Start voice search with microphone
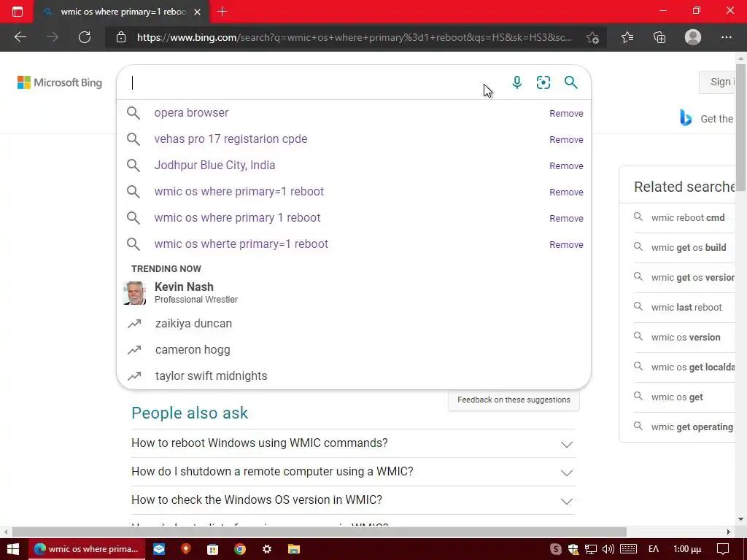Image resolution: width=747 pixels, height=560 pixels. click(517, 82)
